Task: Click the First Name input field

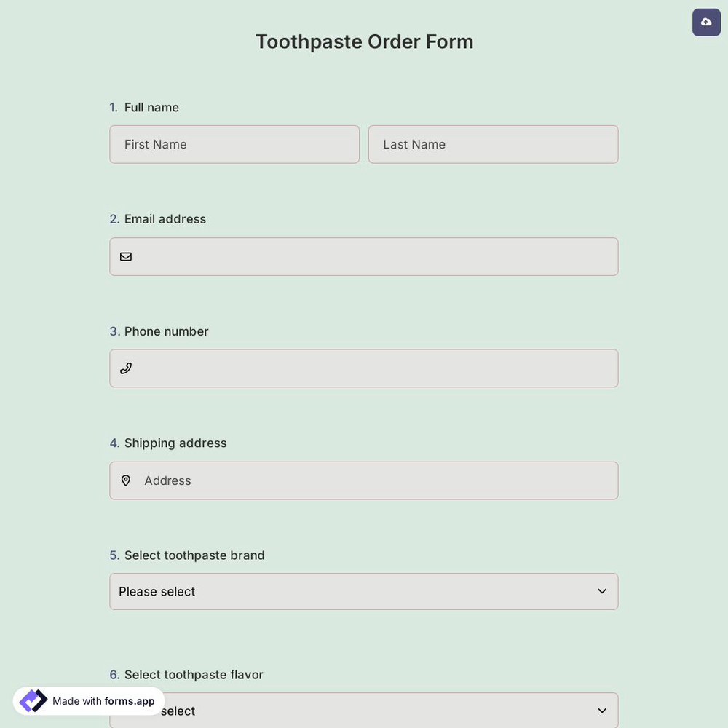Action: point(234,143)
